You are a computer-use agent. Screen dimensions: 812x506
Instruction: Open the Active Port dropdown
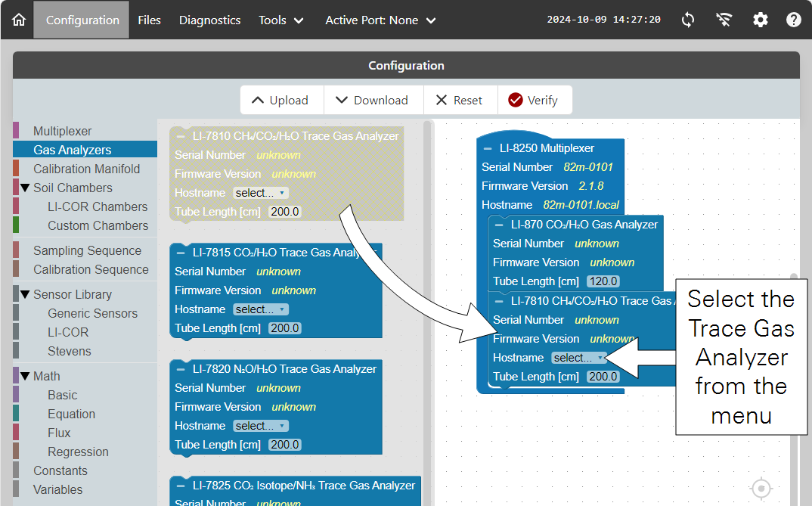pyautogui.click(x=380, y=20)
